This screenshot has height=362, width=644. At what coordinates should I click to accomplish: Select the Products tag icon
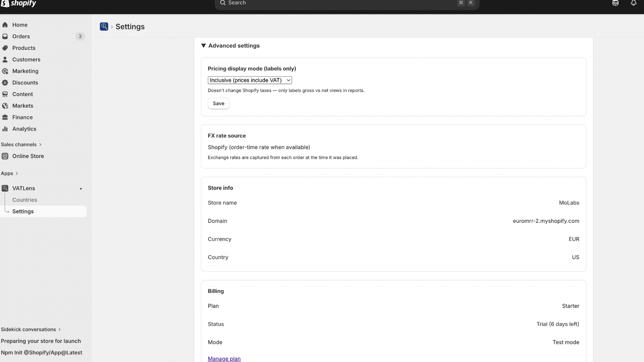point(5,48)
